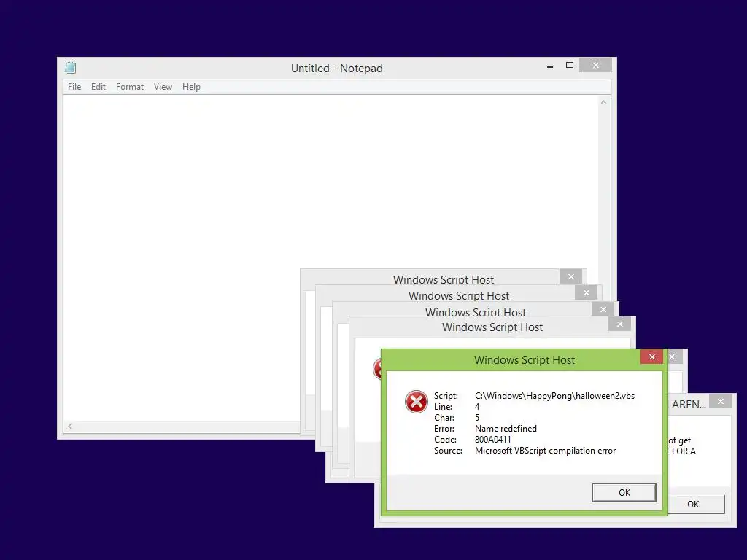Open the View menu in Notepad
This screenshot has width=747, height=560.
[x=163, y=87]
